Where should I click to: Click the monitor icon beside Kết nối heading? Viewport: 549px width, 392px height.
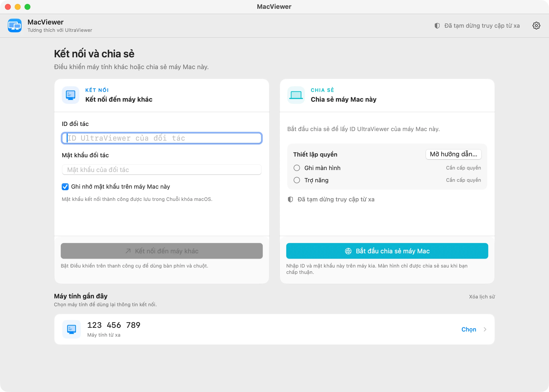click(x=71, y=95)
